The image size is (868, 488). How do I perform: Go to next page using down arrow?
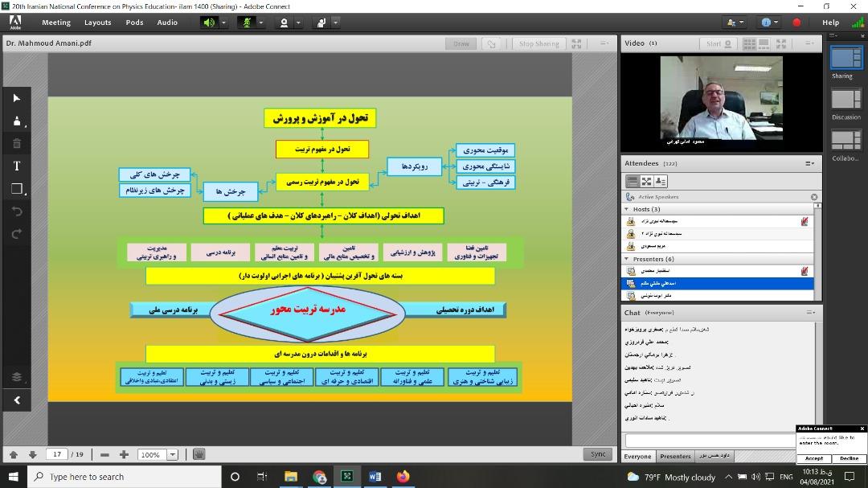tap(32, 454)
